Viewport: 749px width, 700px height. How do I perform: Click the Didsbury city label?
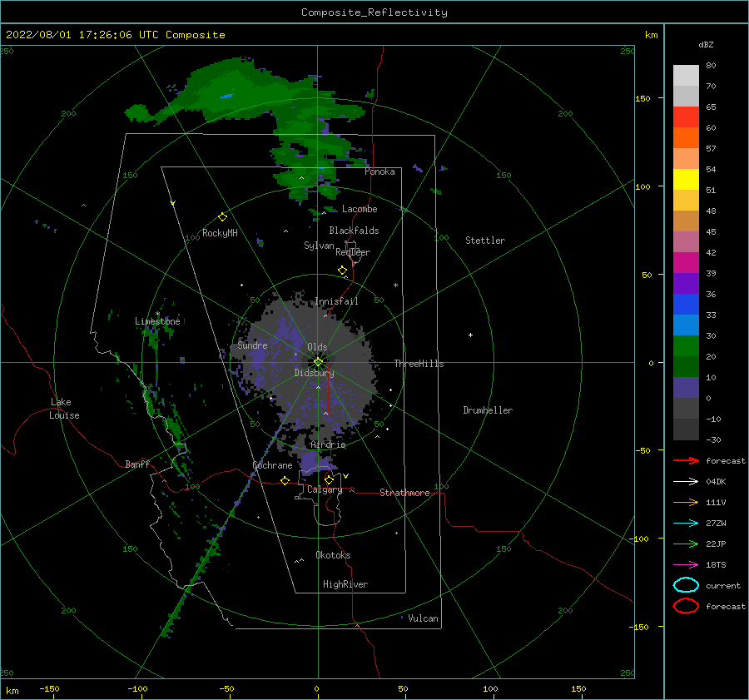tap(315, 373)
